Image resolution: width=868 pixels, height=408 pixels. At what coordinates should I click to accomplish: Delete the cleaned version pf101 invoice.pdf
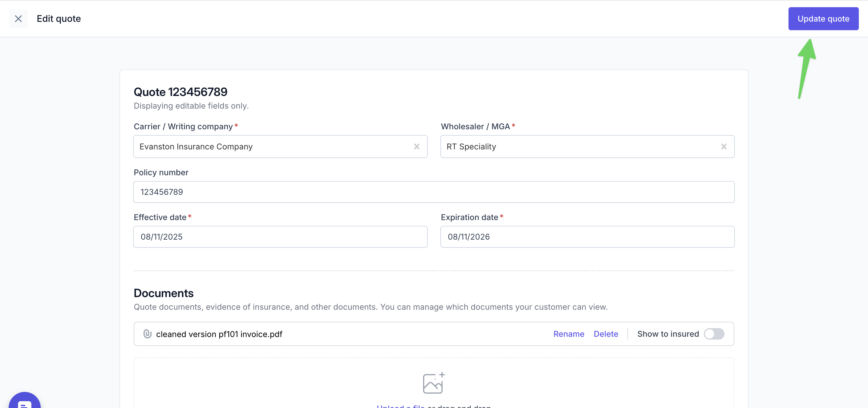[606, 334]
